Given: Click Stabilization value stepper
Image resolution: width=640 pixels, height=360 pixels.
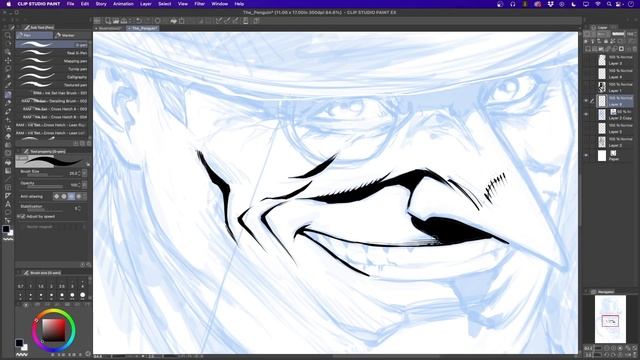Looking at the screenshot, I should [x=79, y=208].
